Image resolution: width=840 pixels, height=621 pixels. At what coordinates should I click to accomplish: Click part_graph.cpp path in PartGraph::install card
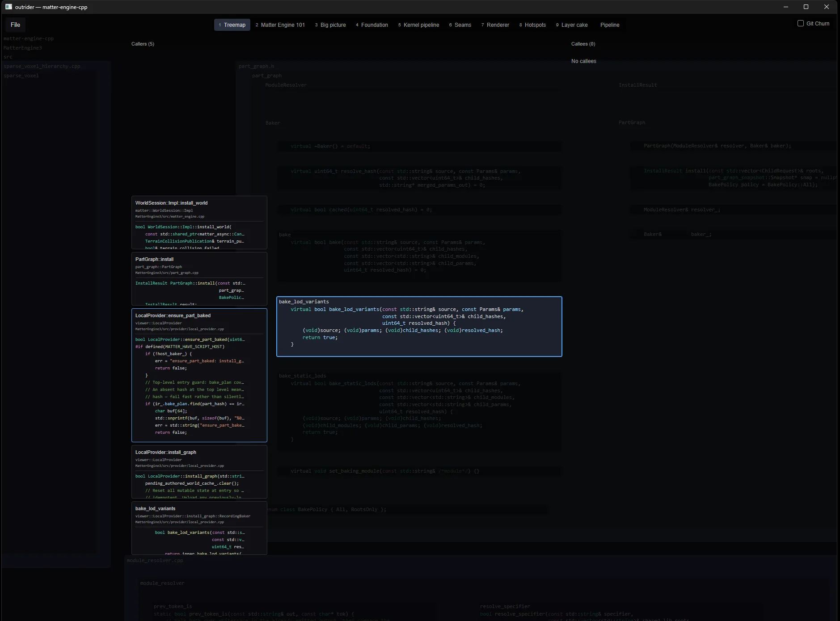click(x=167, y=273)
